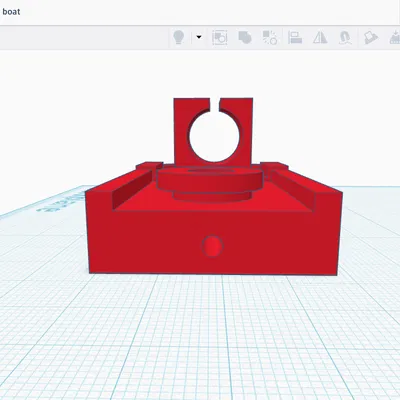Click the Import icon in the toolbar
Viewport: 400px width, 400px height.
[395, 37]
